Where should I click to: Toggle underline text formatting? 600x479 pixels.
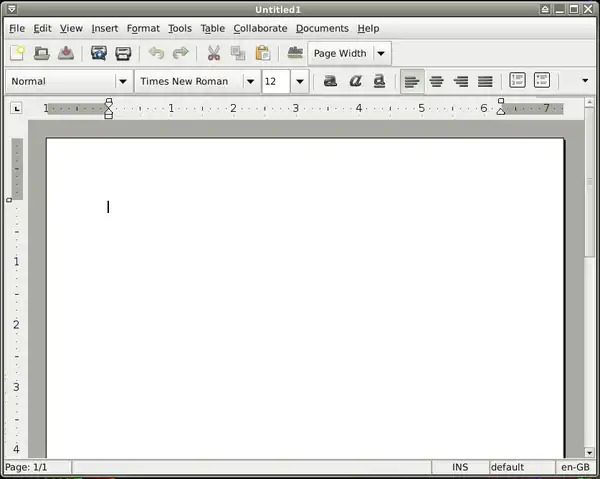pyautogui.click(x=379, y=81)
